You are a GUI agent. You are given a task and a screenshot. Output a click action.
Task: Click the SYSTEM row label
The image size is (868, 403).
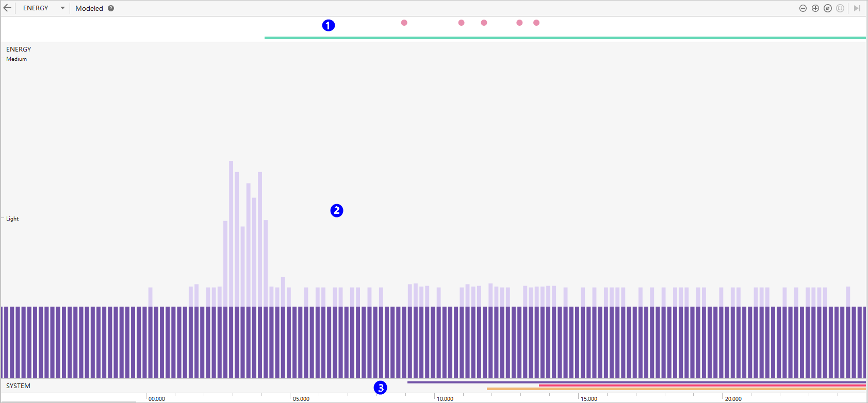[18, 386]
